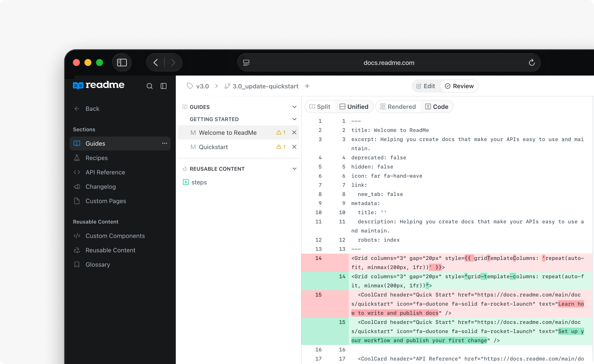Discard Welcome to ReadMe change with X

[294, 133]
